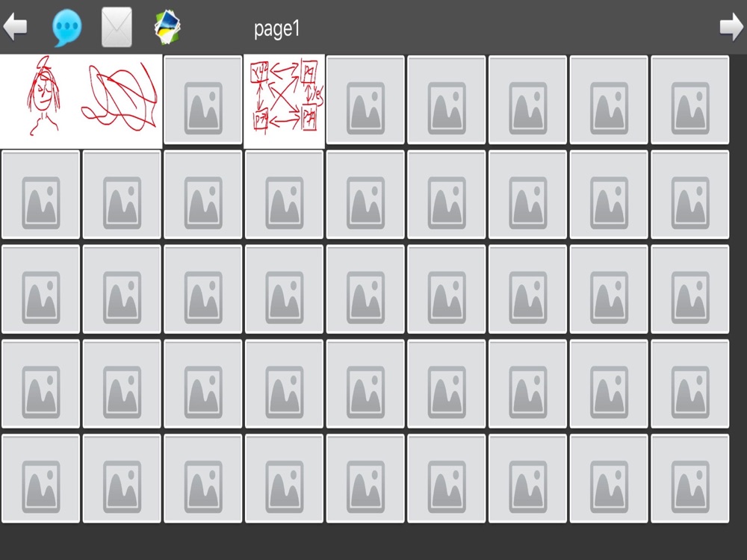Viewport: 747px width, 560px height.
Task: Click the page1 title label
Action: (277, 28)
